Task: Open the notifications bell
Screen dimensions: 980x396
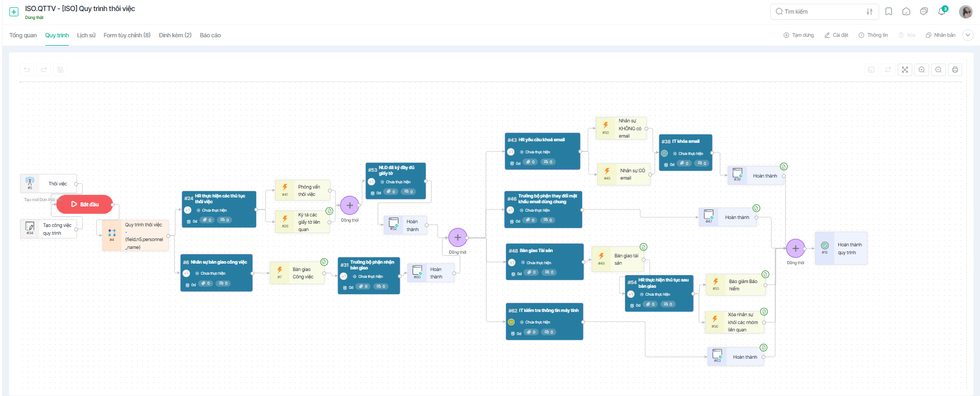Action: (x=942, y=12)
